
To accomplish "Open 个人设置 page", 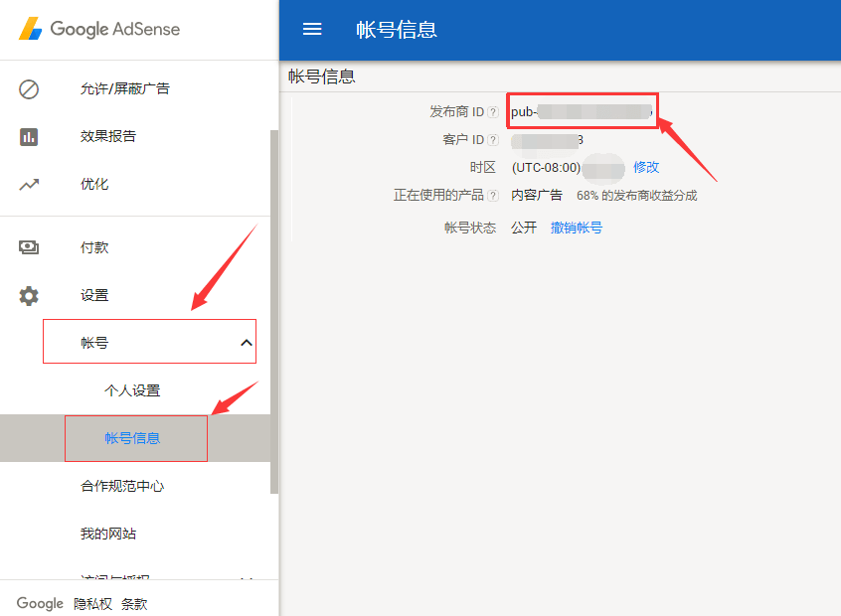I will (132, 390).
